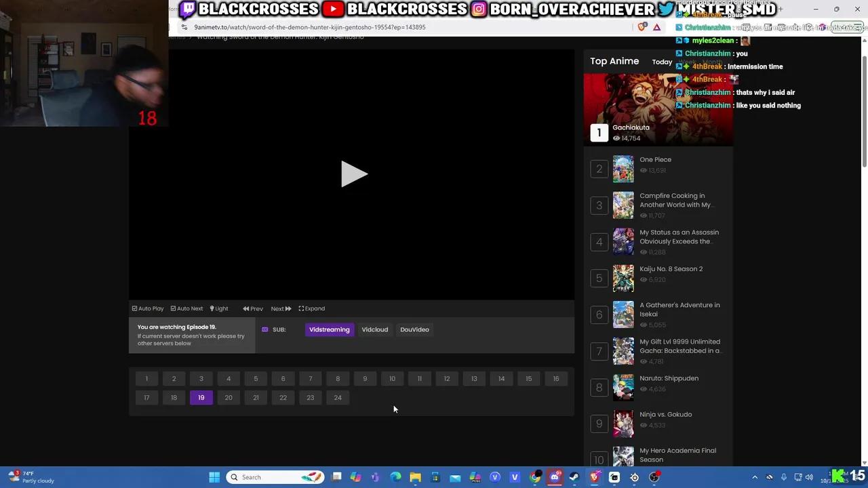Screen dimensions: 868x488
Task: Toggle the Light mode option
Action: click(219, 308)
